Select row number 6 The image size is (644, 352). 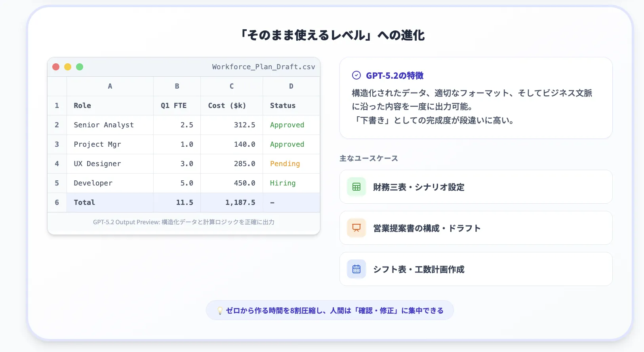tap(57, 202)
